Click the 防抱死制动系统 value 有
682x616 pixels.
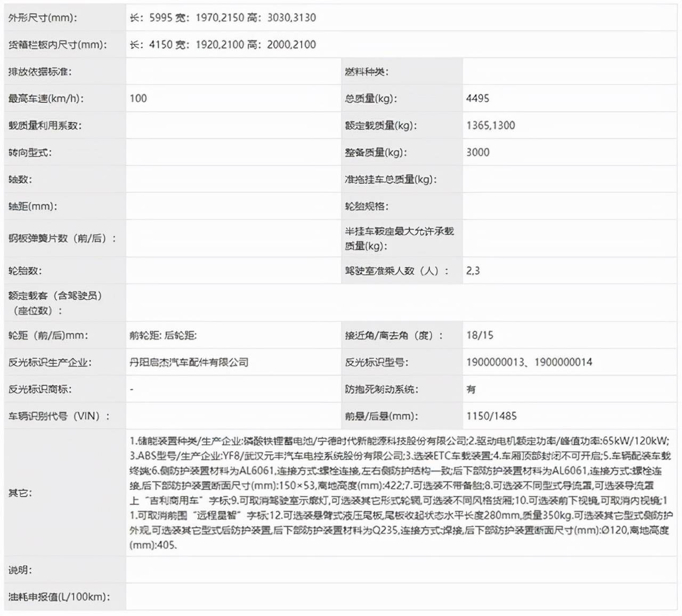tap(471, 390)
